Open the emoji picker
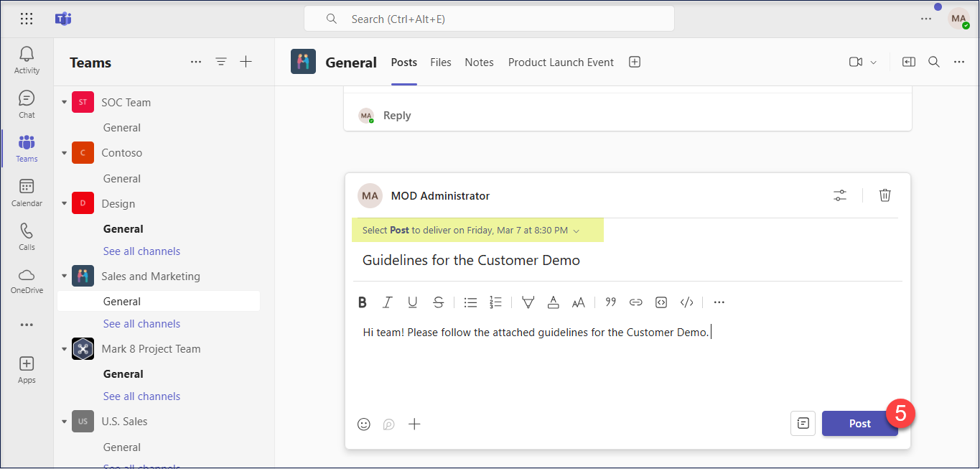This screenshot has width=980, height=469. click(x=364, y=424)
